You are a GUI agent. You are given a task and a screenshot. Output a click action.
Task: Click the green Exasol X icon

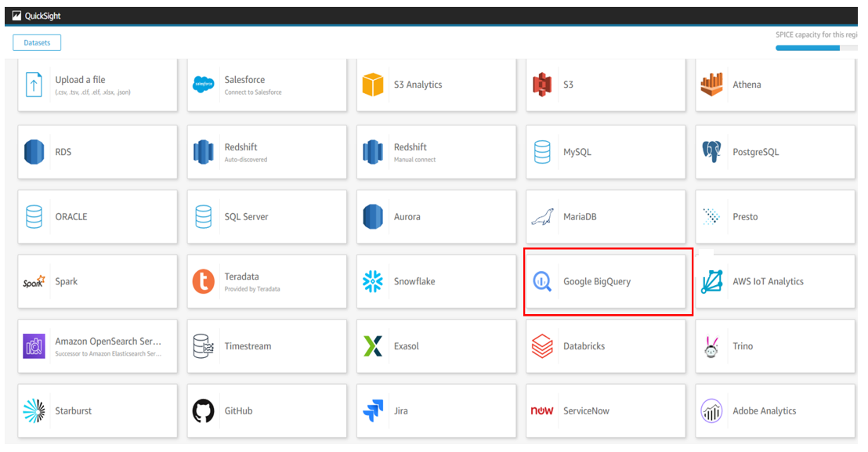coord(373,346)
